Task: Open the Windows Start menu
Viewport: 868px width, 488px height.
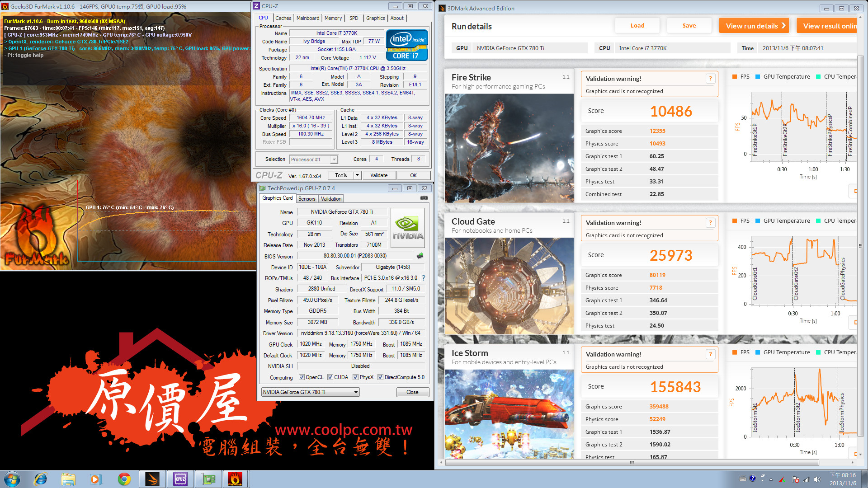Action: (12, 479)
